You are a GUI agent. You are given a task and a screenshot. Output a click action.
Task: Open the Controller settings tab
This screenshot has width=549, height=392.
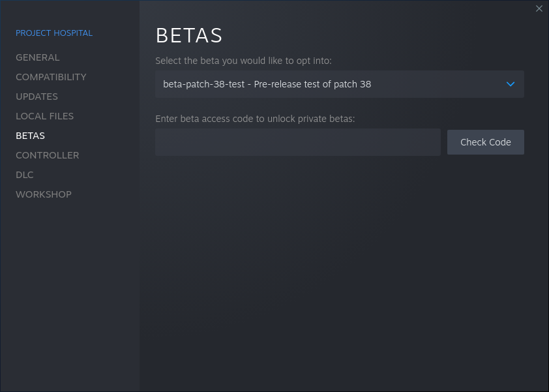(x=47, y=155)
